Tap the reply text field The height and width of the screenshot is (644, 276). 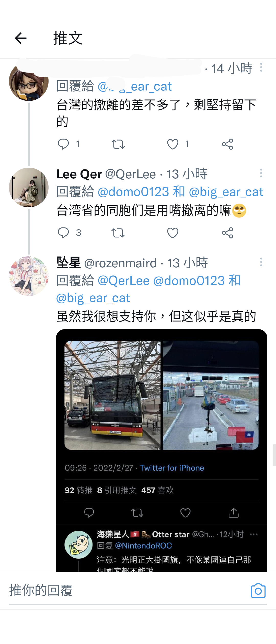tap(128, 590)
